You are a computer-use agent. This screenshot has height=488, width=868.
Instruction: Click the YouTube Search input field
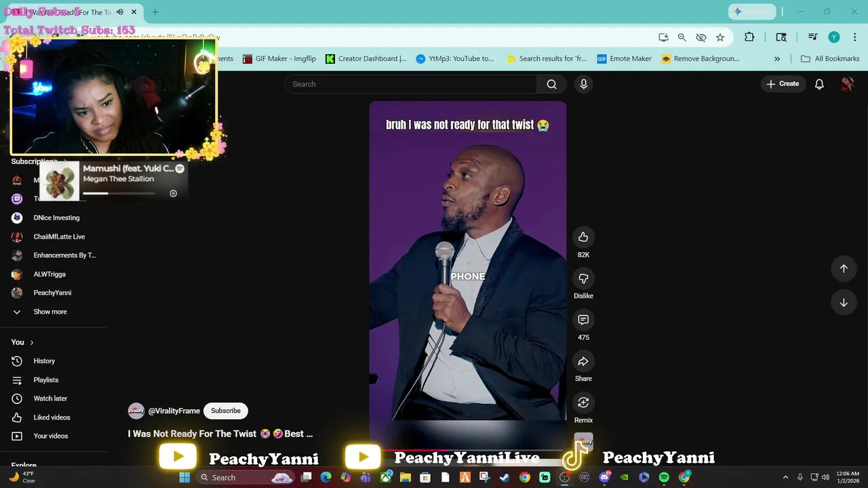click(x=411, y=84)
